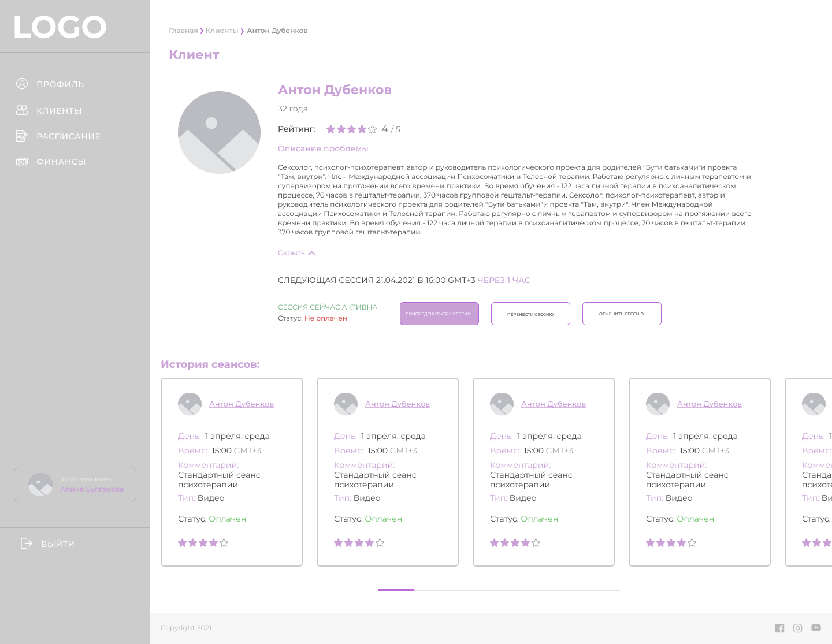The height and width of the screenshot is (644, 832).
Task: Click the Profile icon in sidebar
Action: click(22, 84)
